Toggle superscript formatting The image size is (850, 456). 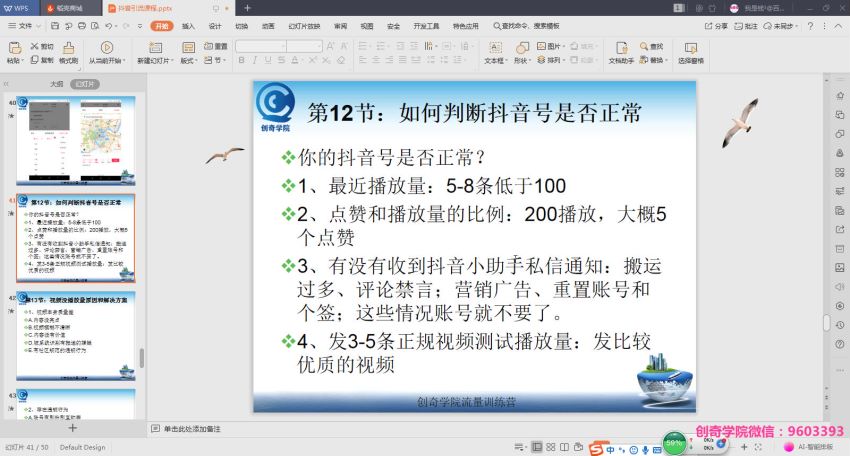313,60
